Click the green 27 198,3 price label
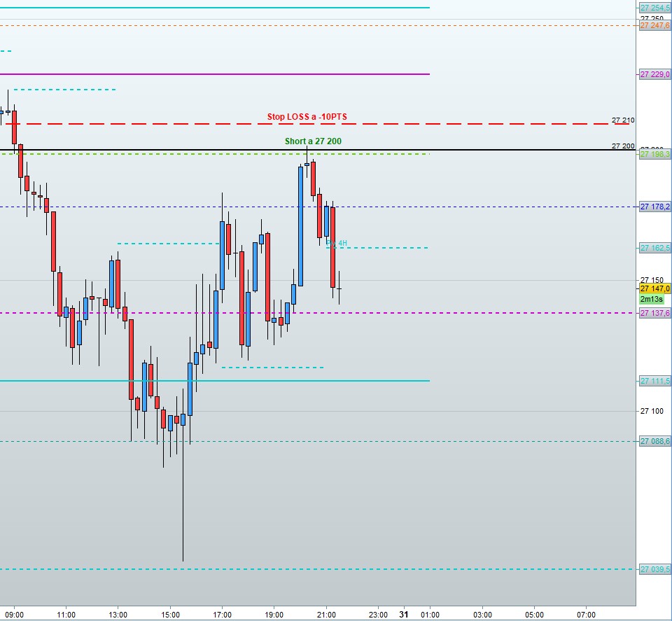The width and height of the screenshot is (672, 621). [x=655, y=154]
